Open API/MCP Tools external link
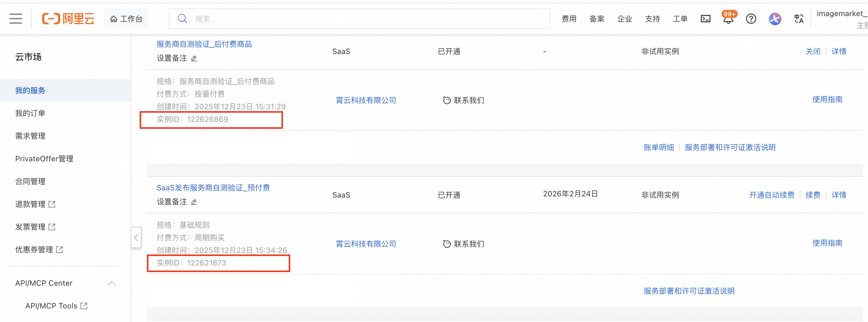The height and width of the screenshot is (322, 868). coord(56,306)
